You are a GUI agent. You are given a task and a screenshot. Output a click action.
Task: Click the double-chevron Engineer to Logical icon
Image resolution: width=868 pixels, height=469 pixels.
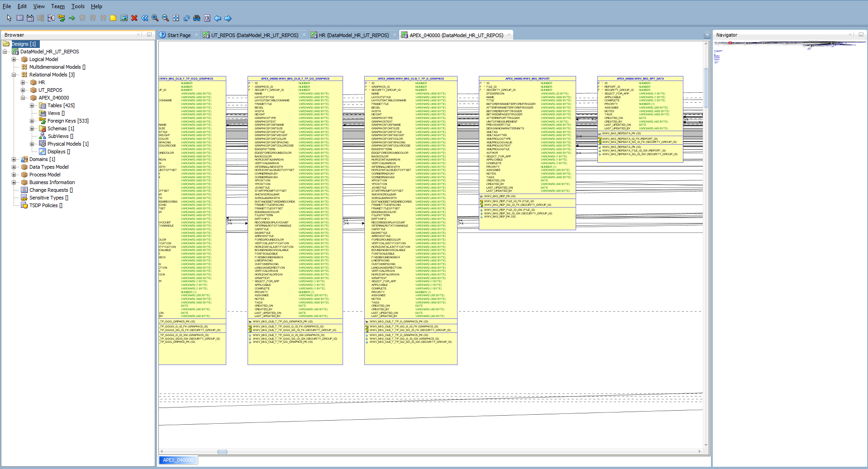tap(144, 18)
